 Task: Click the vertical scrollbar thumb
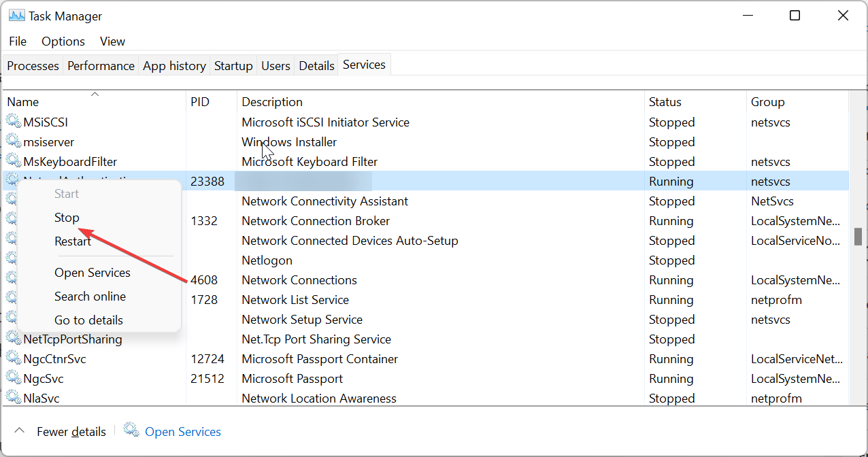[858, 237]
